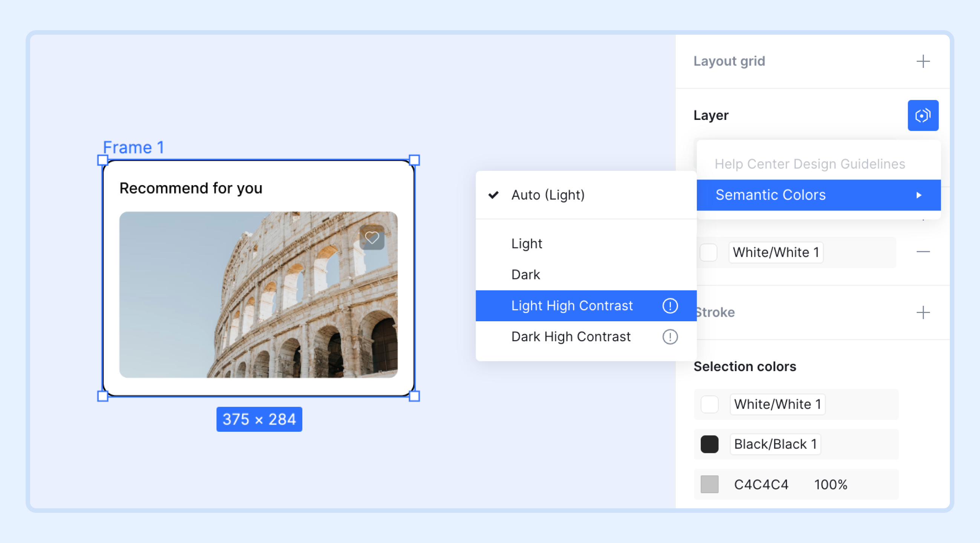The width and height of the screenshot is (980, 543).
Task: Select the Dark mode option
Action: pyautogui.click(x=586, y=275)
